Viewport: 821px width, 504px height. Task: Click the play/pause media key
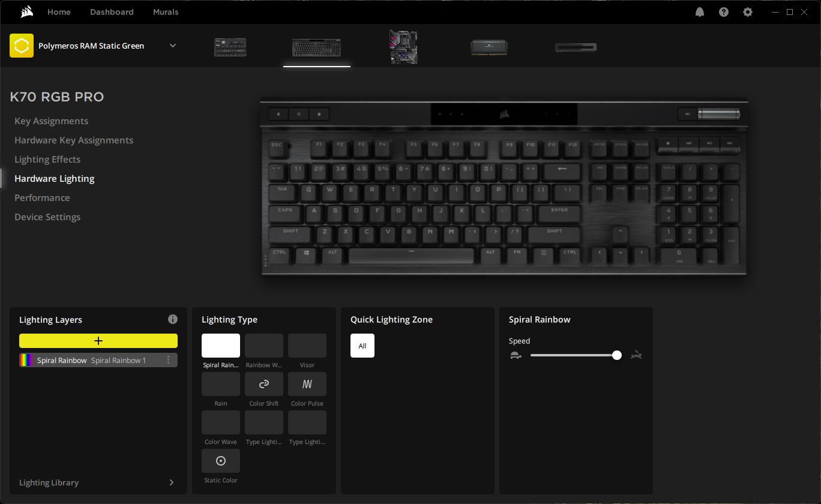pos(709,143)
